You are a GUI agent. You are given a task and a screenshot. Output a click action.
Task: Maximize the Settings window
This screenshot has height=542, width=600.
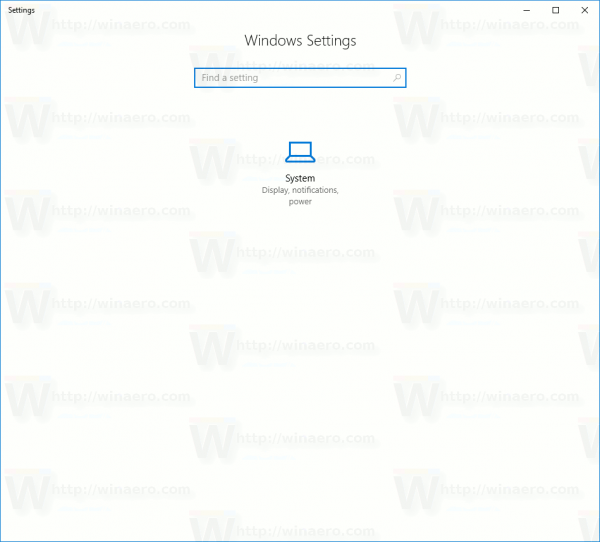coord(556,10)
